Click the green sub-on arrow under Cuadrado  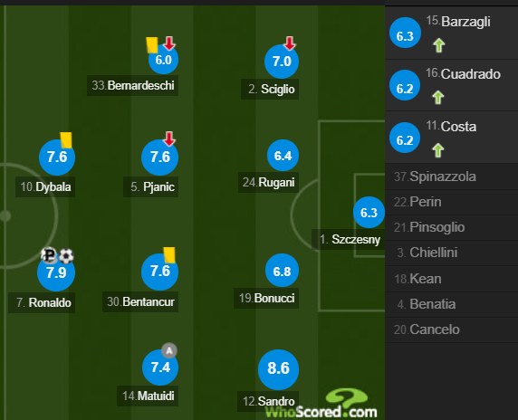click(438, 98)
